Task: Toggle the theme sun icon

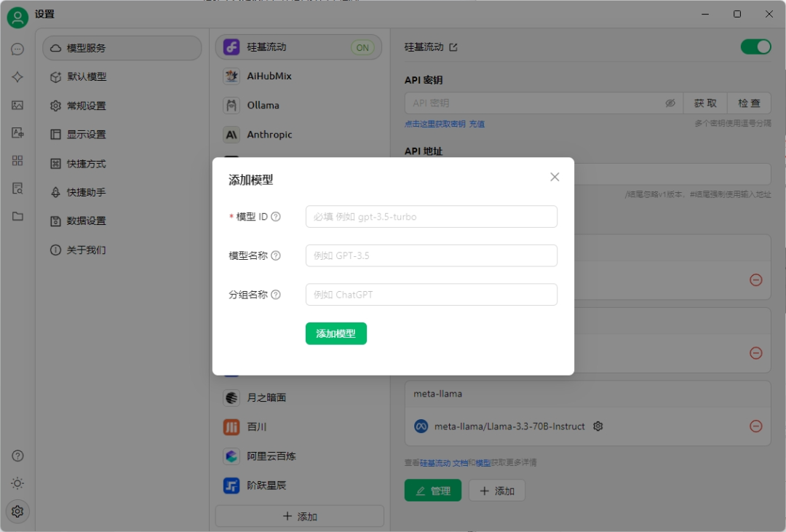Action: 17,483
